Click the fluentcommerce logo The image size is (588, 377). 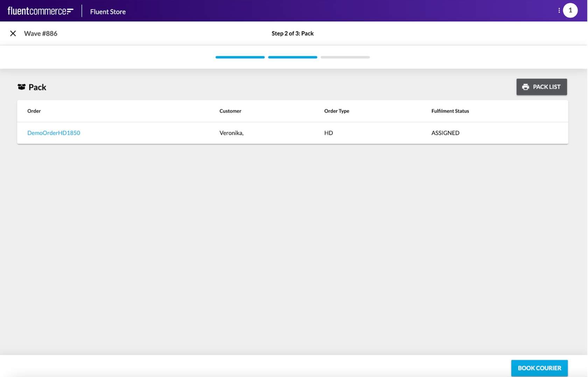pos(40,11)
